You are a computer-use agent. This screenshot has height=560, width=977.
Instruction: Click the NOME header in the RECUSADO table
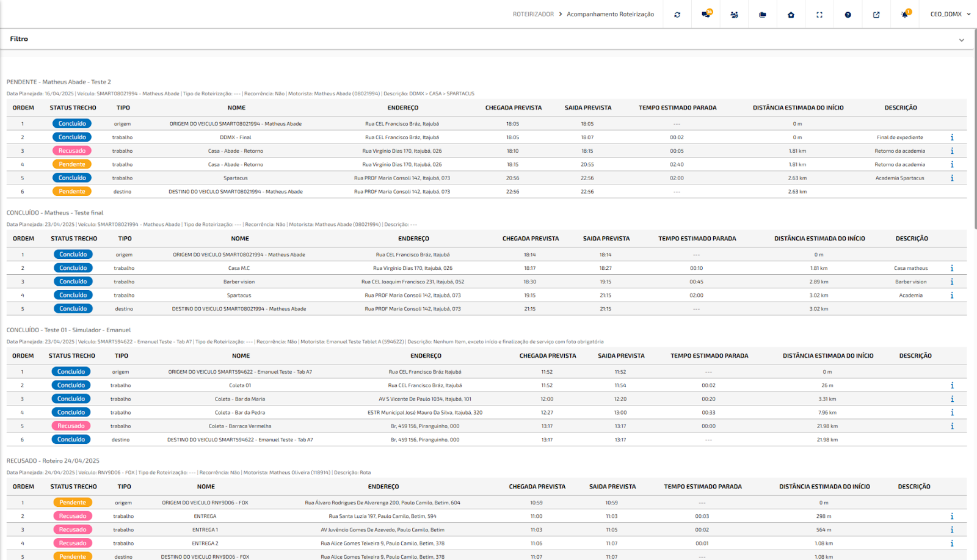(x=206, y=487)
